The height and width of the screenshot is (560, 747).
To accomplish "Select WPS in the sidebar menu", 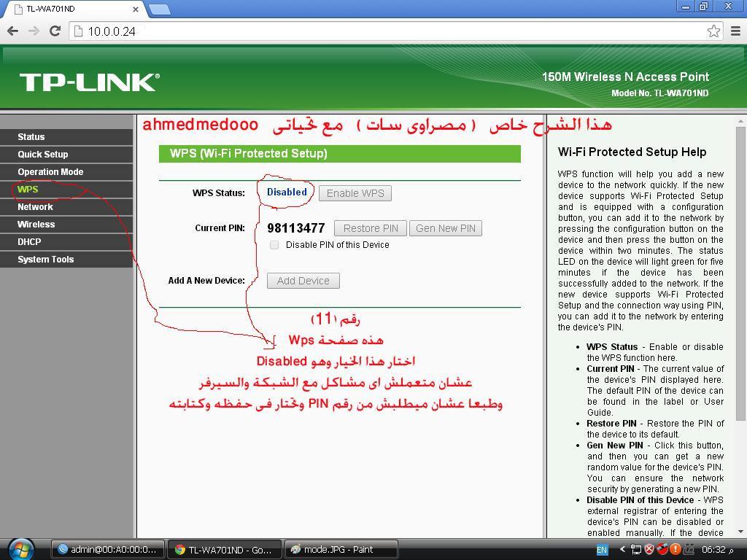I will [x=66, y=189].
